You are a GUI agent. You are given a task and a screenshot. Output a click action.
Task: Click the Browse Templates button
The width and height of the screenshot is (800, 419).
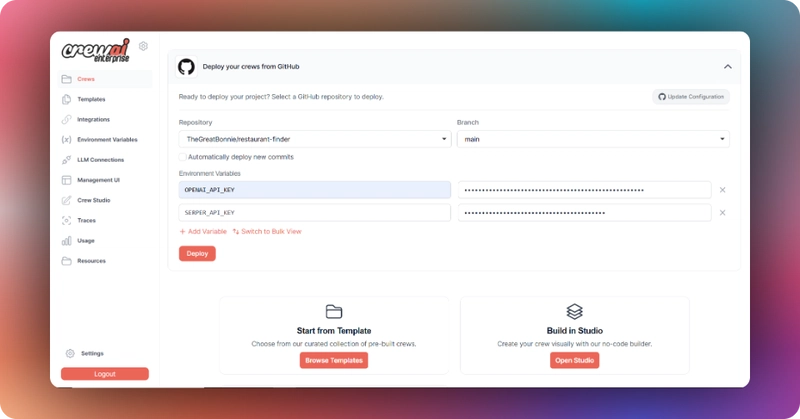(334, 360)
